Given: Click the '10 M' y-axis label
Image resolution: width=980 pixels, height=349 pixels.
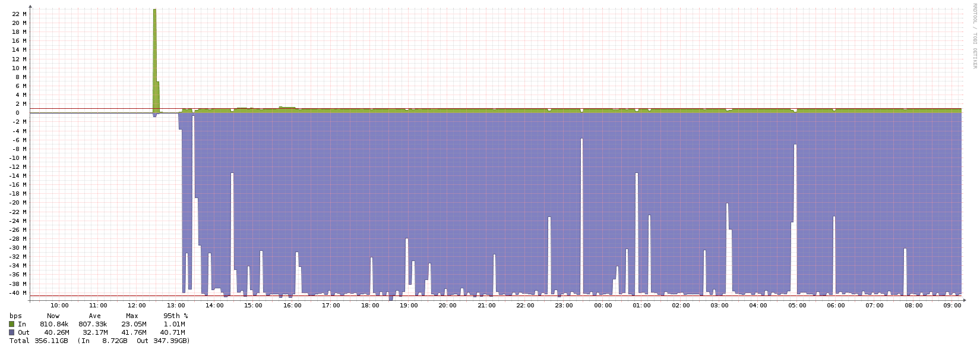Looking at the screenshot, I should click(x=19, y=68).
